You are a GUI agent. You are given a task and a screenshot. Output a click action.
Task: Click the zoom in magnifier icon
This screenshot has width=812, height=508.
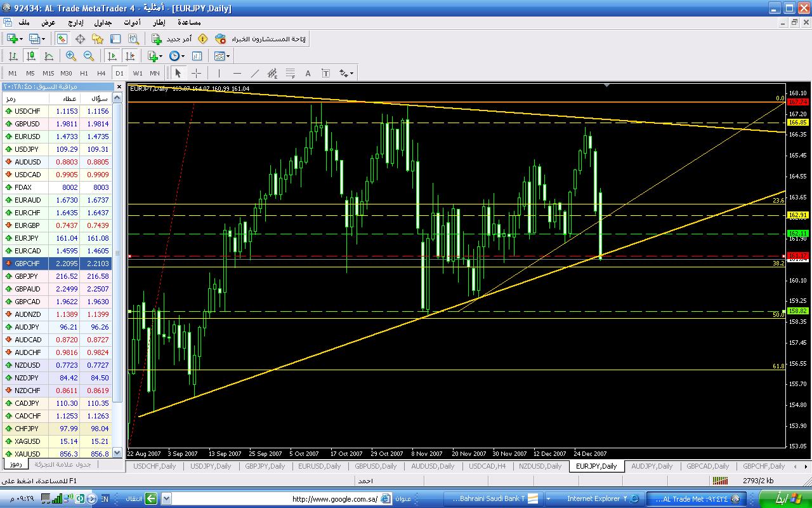[71, 56]
